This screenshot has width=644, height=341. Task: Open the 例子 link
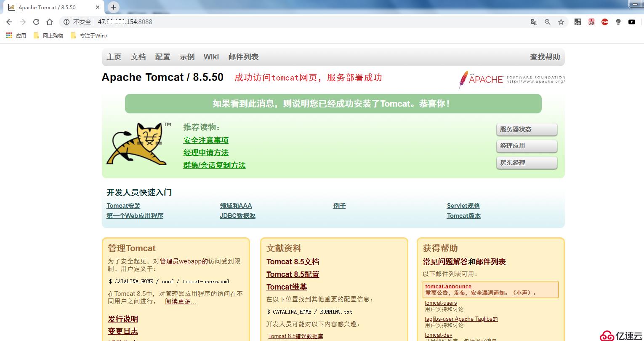[339, 206]
